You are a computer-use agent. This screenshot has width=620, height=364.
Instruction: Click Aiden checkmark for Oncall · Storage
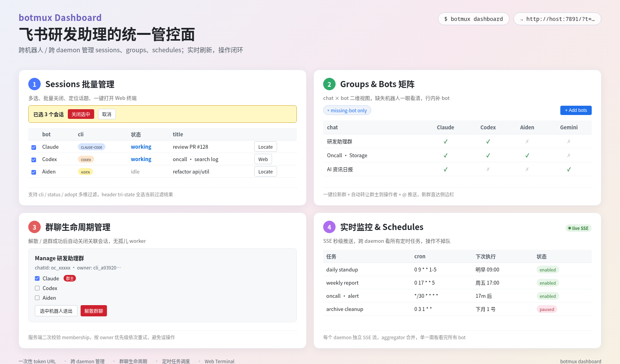pos(527,155)
